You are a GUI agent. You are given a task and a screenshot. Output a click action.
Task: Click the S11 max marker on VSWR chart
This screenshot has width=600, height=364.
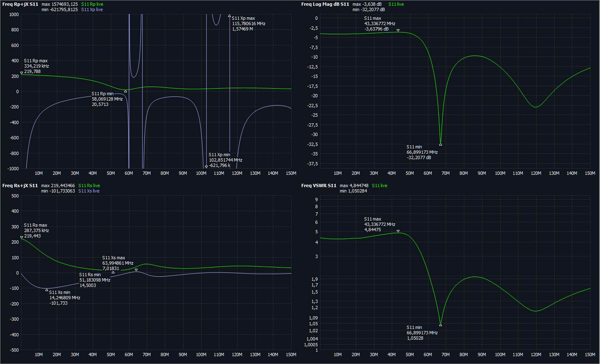(398, 231)
